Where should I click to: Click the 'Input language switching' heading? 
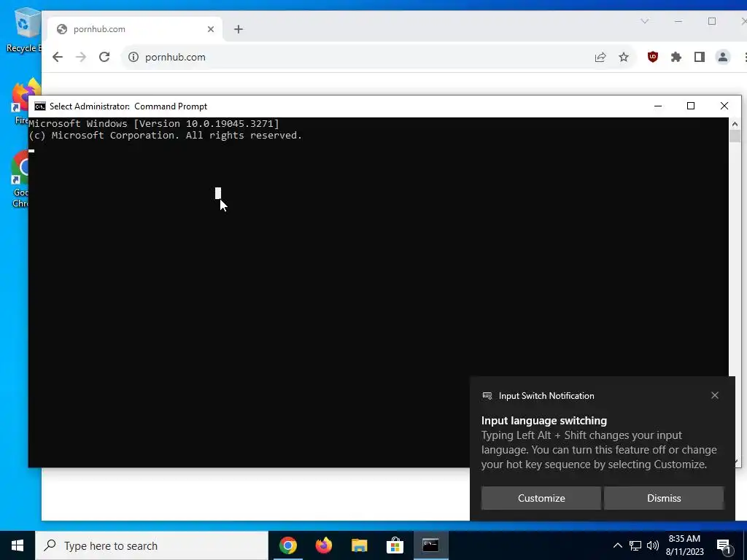544,421
